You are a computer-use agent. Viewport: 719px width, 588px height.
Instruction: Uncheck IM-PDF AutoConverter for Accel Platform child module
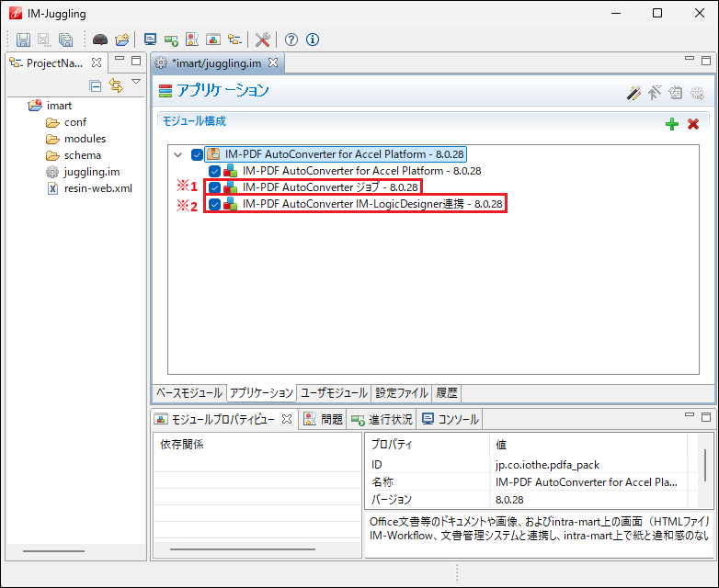pyautogui.click(x=214, y=172)
